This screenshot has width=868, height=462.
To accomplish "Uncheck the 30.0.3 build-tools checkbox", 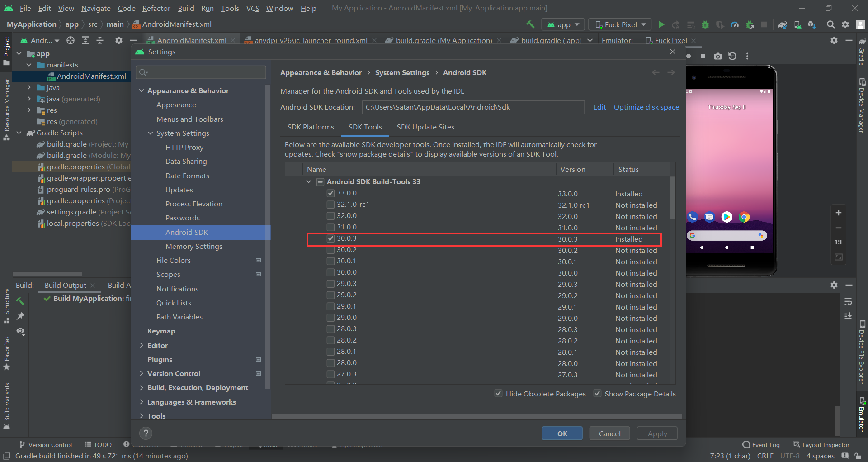I will tap(330, 238).
